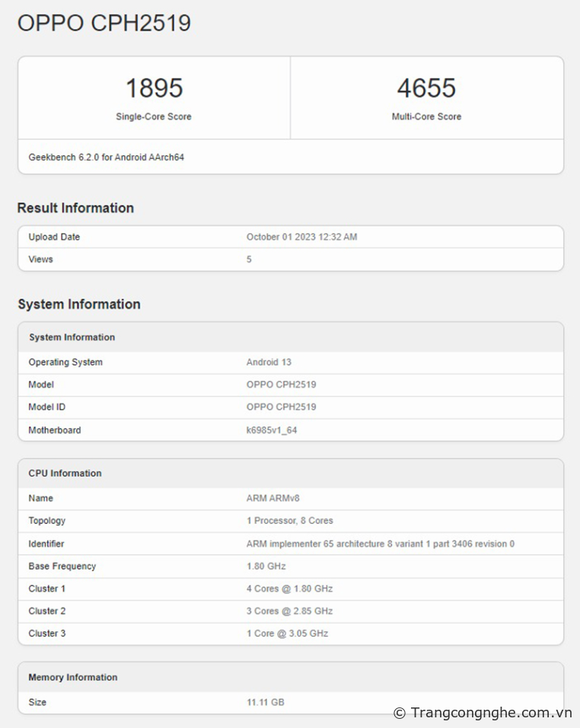
Task: Select the System Information section heading
Action: point(79,305)
